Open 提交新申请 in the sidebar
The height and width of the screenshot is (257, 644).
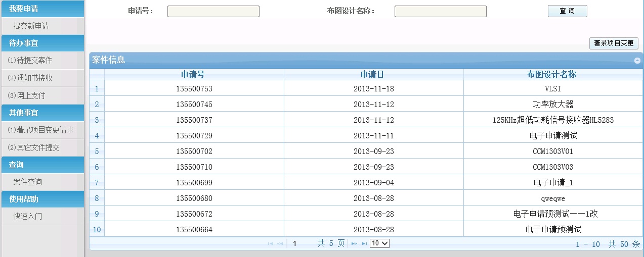click(31, 26)
